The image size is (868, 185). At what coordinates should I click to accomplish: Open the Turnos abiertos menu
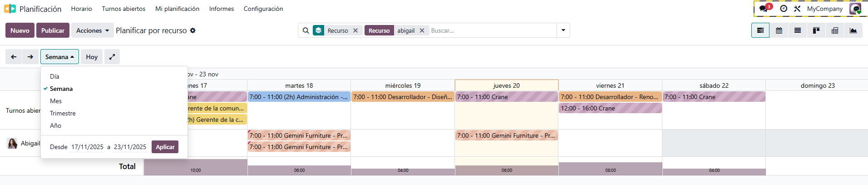coord(123,9)
